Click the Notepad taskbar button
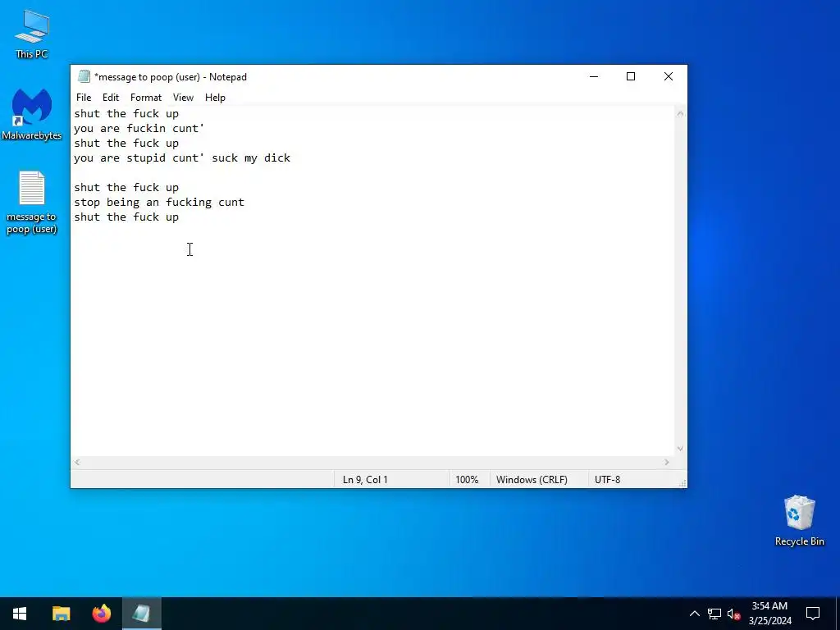Viewport: 840px width, 630px height. coord(141,614)
